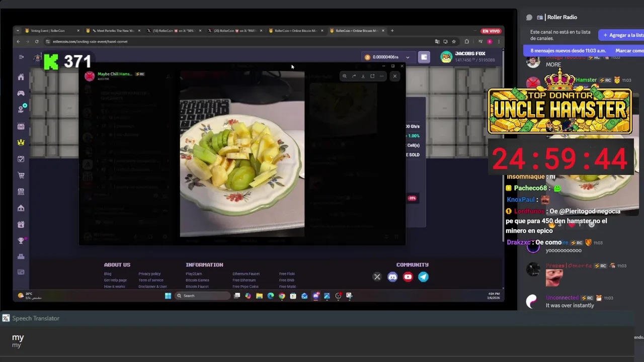Click the Roller Radio channel title
The width and height of the screenshot is (644, 362).
point(561,17)
